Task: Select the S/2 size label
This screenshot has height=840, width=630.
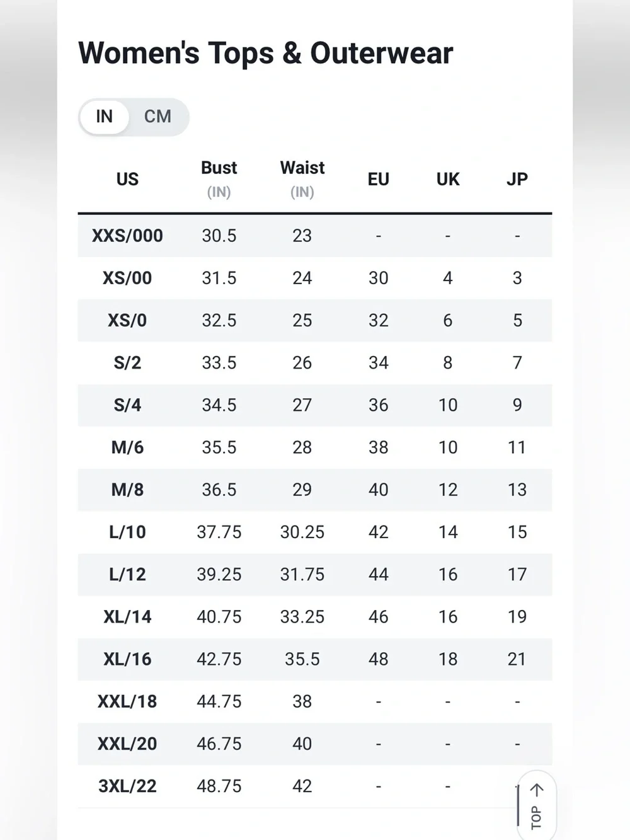Action: click(x=127, y=363)
